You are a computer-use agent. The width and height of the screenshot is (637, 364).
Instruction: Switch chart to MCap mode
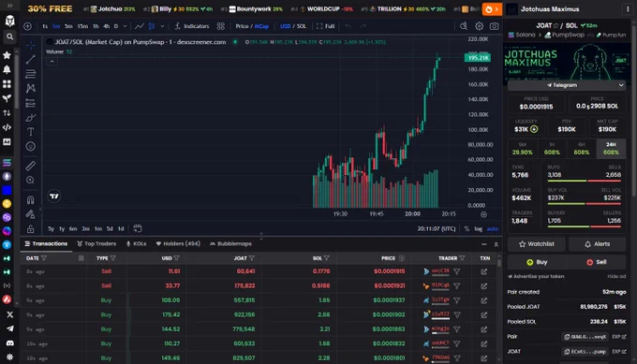point(261,26)
